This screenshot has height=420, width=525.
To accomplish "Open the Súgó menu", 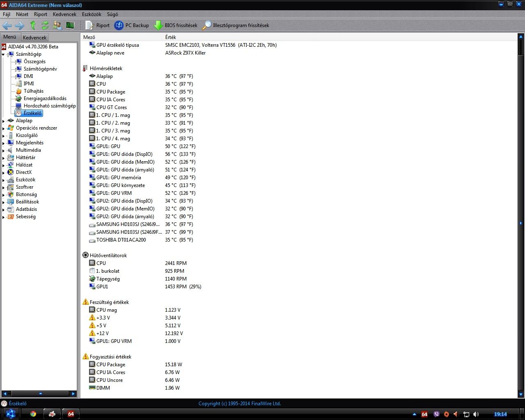I will point(112,14).
